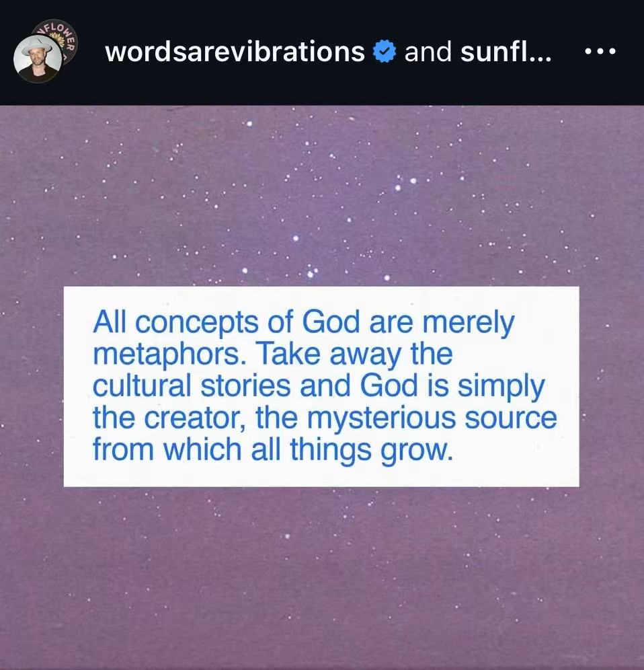Open the three-dot more options menu
644x670 pixels.
pos(600,51)
